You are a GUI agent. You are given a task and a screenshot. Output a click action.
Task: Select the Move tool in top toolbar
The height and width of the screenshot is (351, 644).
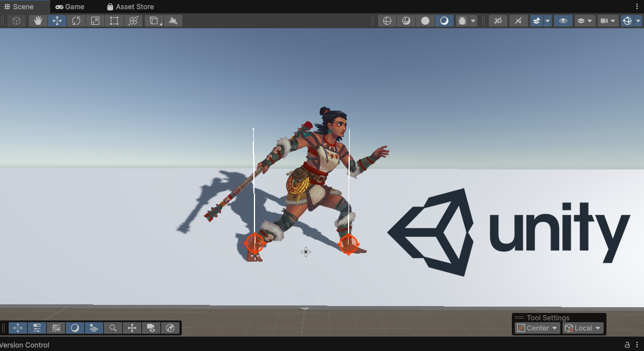[57, 21]
